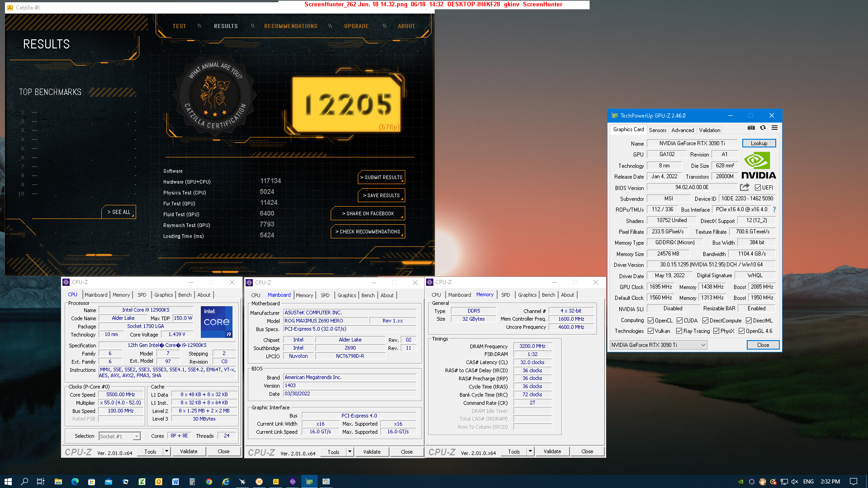The height and width of the screenshot is (488, 868).
Task: Open the About tab in Catzilla
Action: [x=406, y=26]
